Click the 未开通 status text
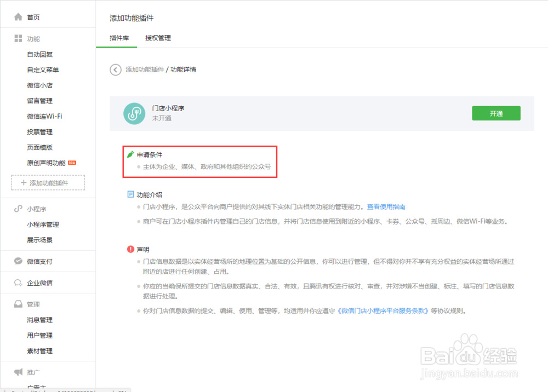Image resolution: width=548 pixels, height=392 pixels. (162, 118)
